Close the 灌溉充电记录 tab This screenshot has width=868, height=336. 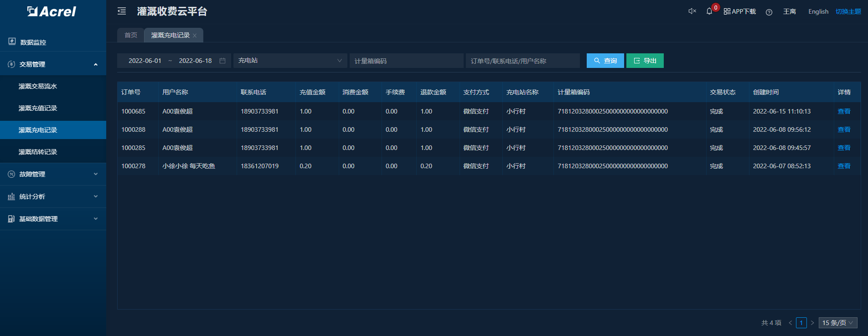[195, 36]
